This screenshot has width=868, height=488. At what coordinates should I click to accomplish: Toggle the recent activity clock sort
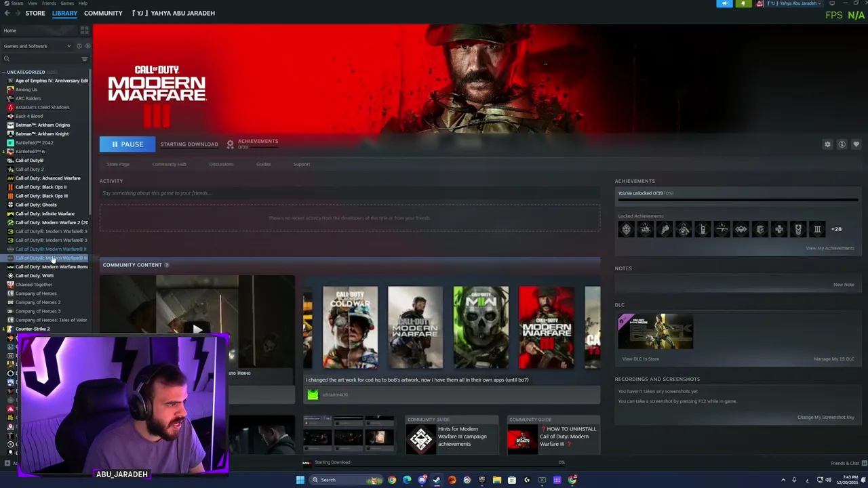79,46
